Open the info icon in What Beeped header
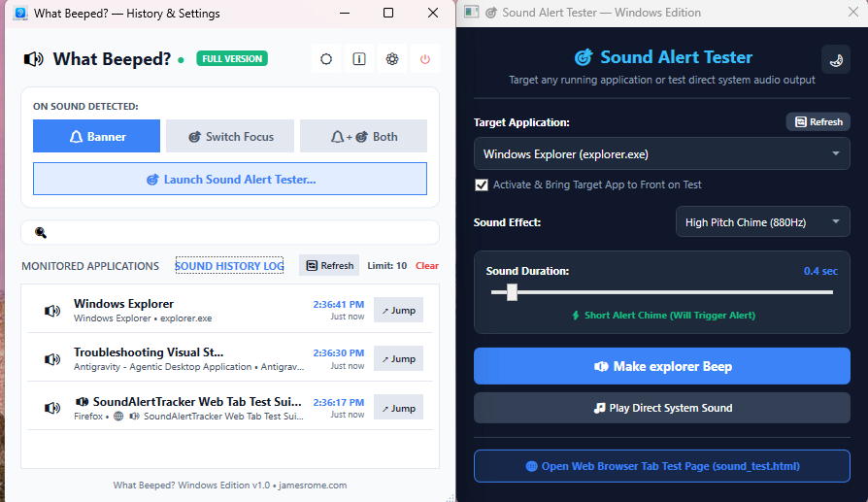Image resolution: width=868 pixels, height=502 pixels. coord(359,58)
